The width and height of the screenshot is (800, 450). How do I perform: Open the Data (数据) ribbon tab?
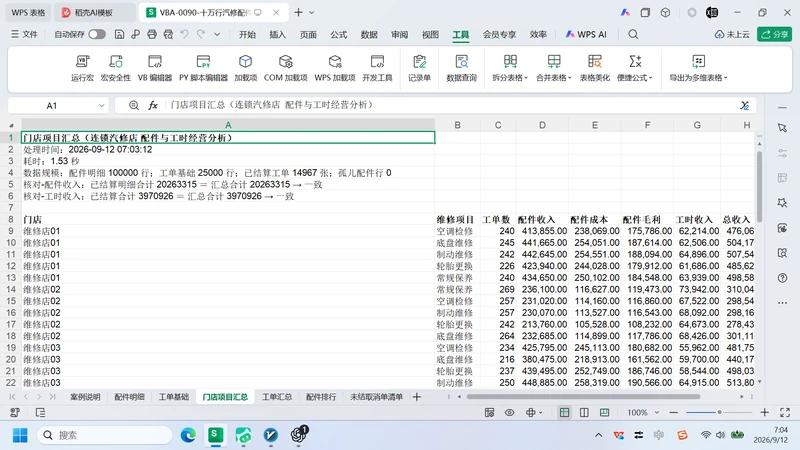coord(369,34)
